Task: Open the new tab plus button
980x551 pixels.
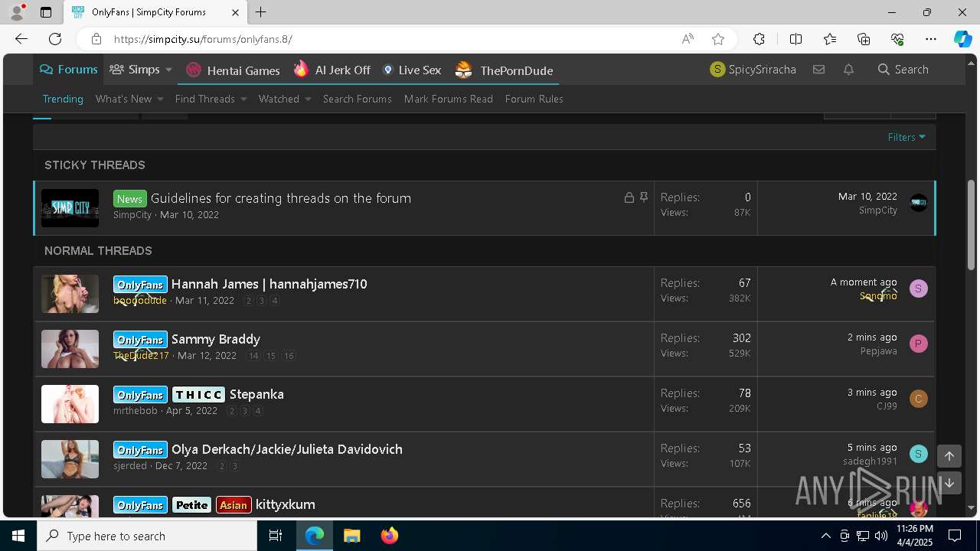Action: point(260,12)
